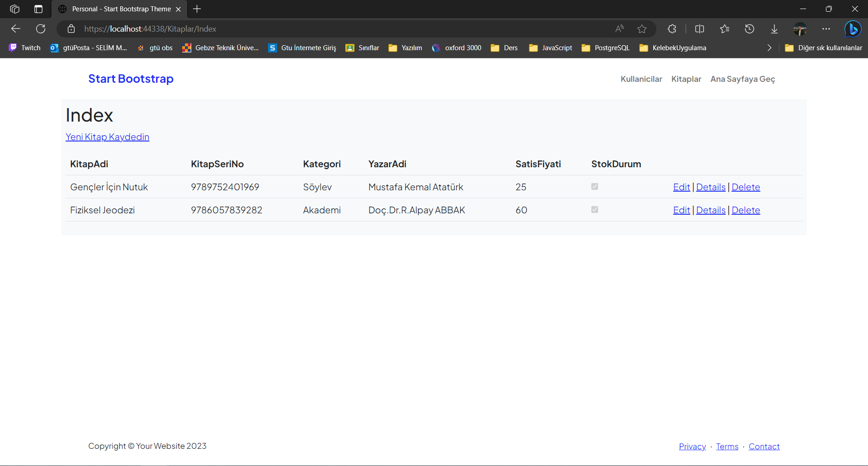Open Yazılım bookmarks folder
Image resolution: width=868 pixels, height=466 pixels.
(406, 48)
